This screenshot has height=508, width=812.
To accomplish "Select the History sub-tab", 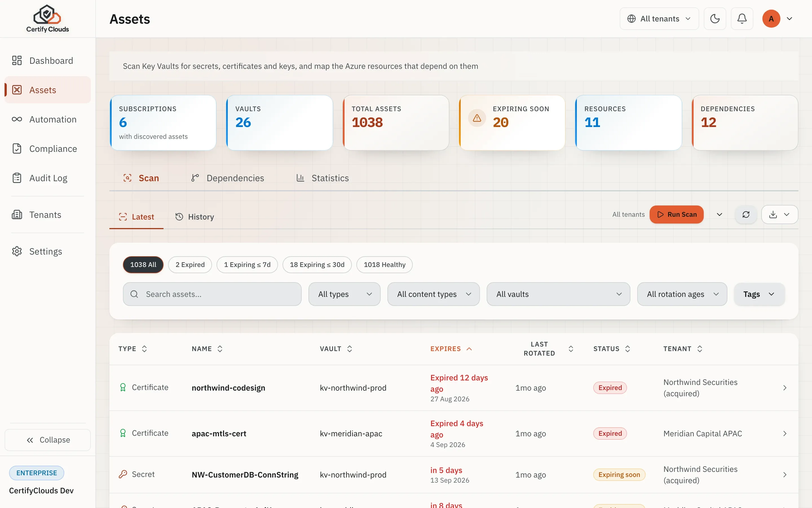I will (194, 217).
